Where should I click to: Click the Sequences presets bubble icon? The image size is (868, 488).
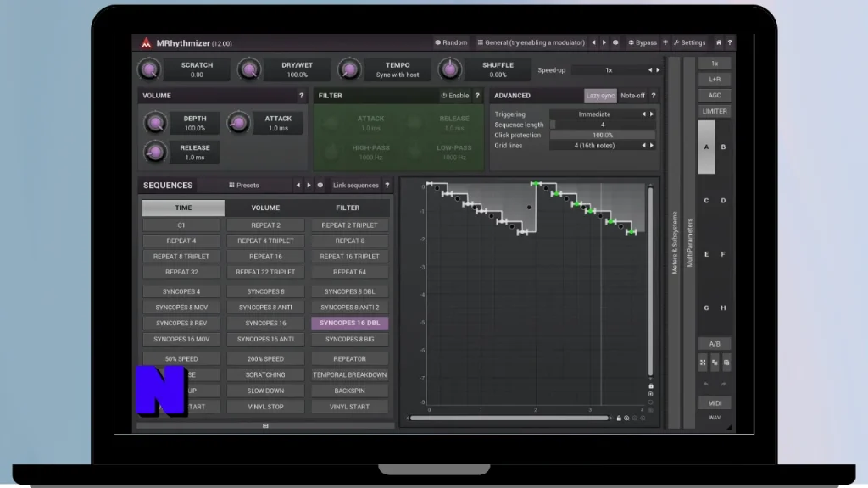320,186
